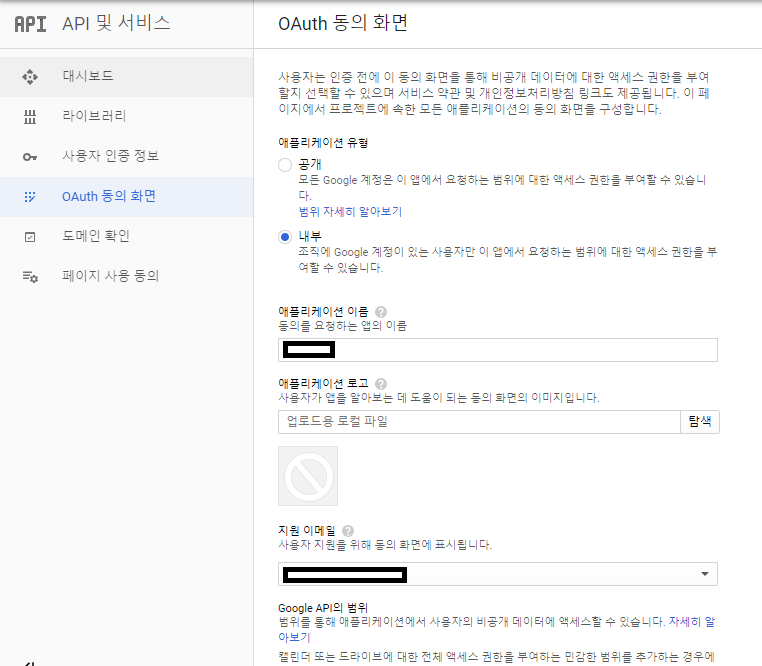Click the 탐색 browse button

(x=700, y=421)
